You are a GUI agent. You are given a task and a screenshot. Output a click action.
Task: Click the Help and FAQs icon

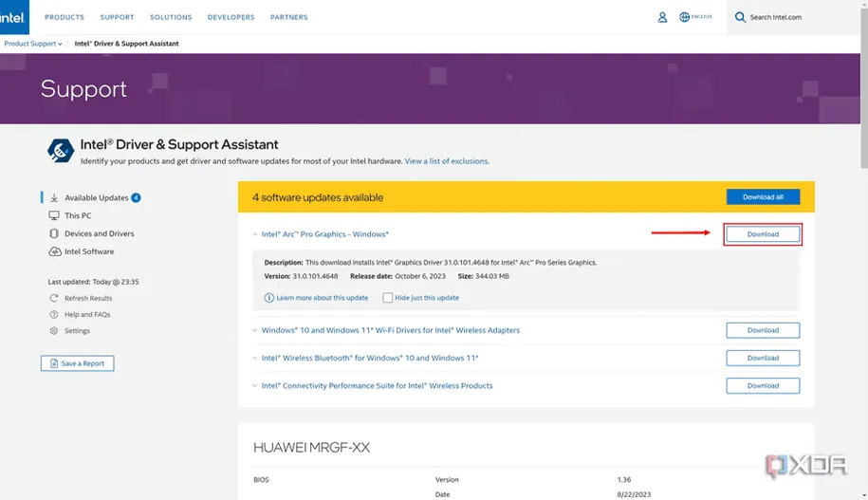point(54,314)
